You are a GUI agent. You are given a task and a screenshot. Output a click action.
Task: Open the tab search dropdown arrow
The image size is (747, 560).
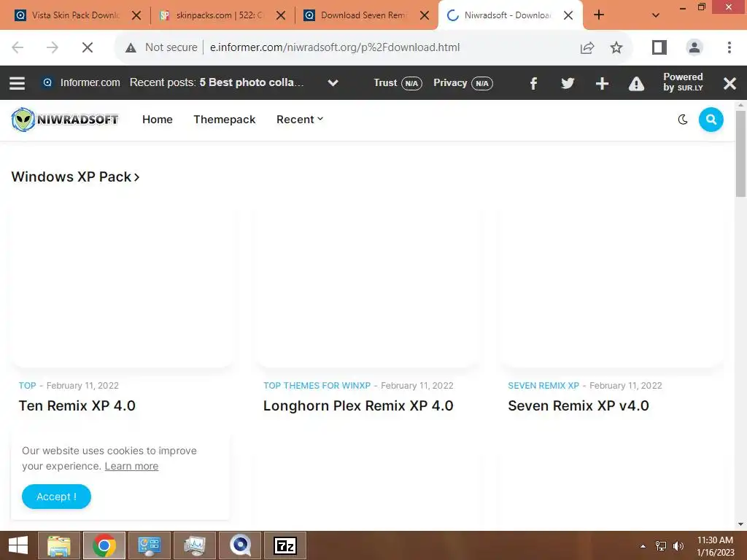coord(656,15)
